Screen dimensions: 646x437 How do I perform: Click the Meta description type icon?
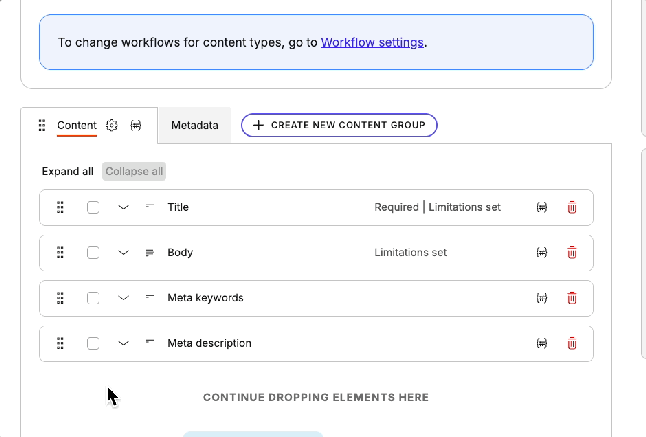[x=150, y=341]
